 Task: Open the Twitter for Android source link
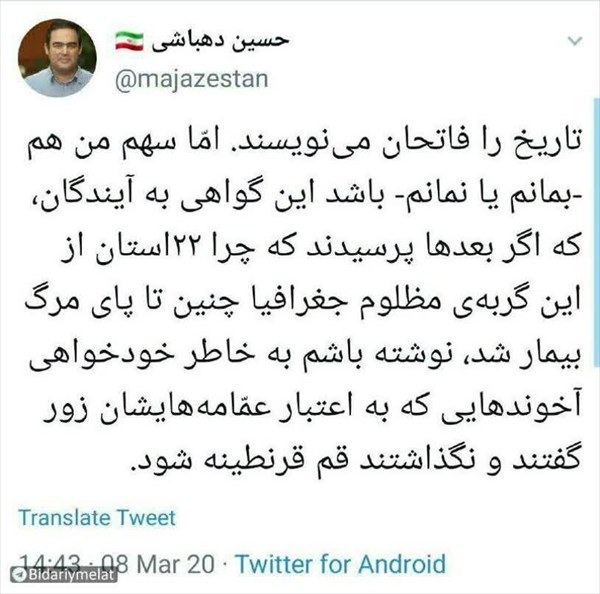(x=341, y=564)
